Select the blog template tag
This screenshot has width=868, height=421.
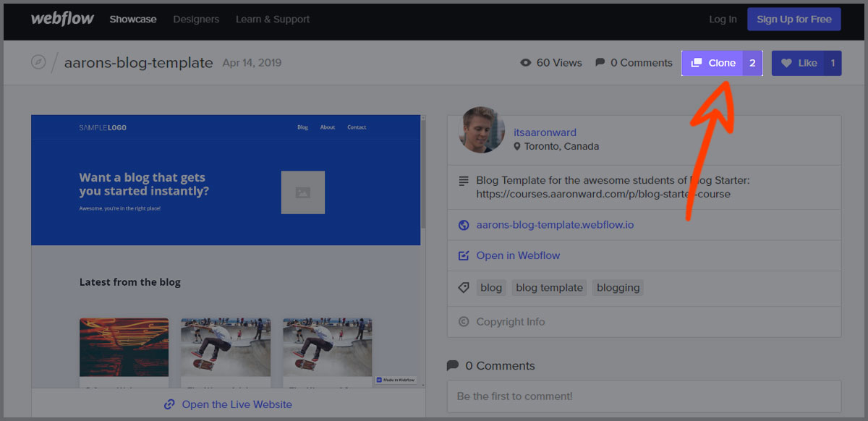tap(549, 288)
